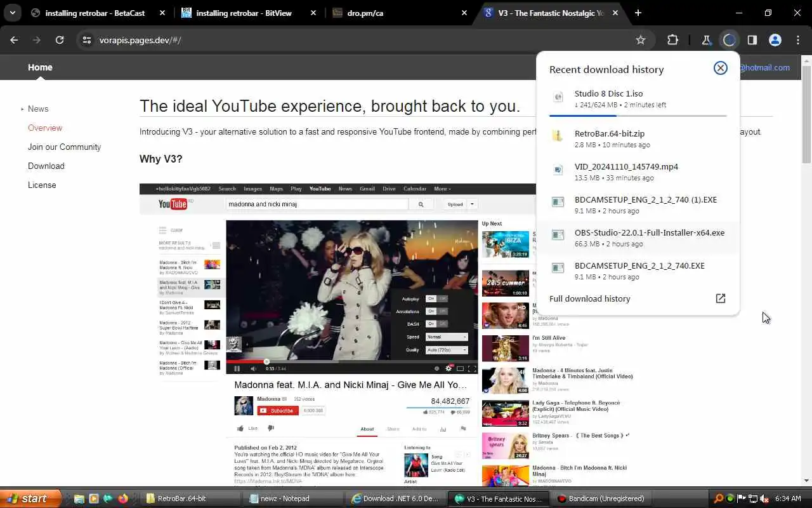Open the Extensions puzzle icon
Viewport: 812px width, 508px height.
coord(673,40)
